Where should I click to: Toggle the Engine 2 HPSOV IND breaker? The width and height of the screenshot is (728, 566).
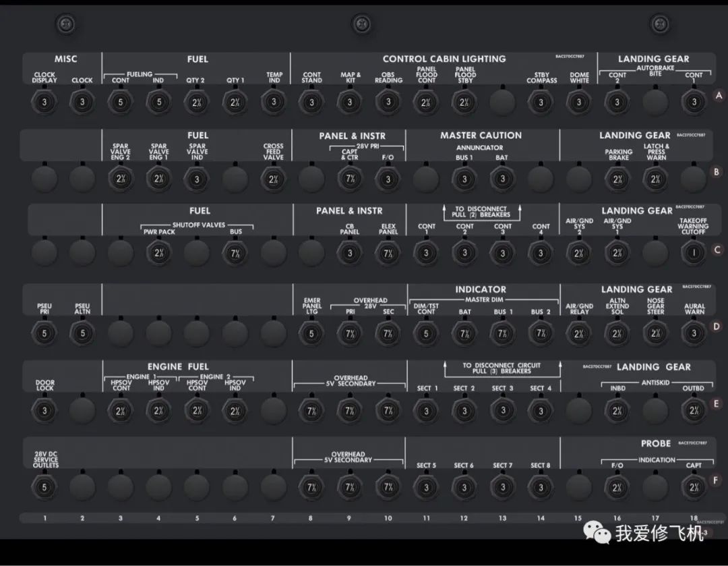[235, 410]
